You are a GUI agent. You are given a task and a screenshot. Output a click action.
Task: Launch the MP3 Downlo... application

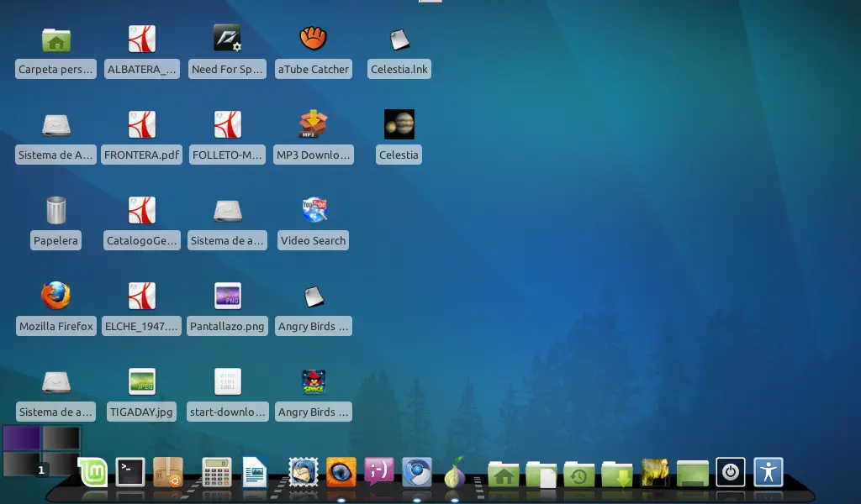(313, 124)
